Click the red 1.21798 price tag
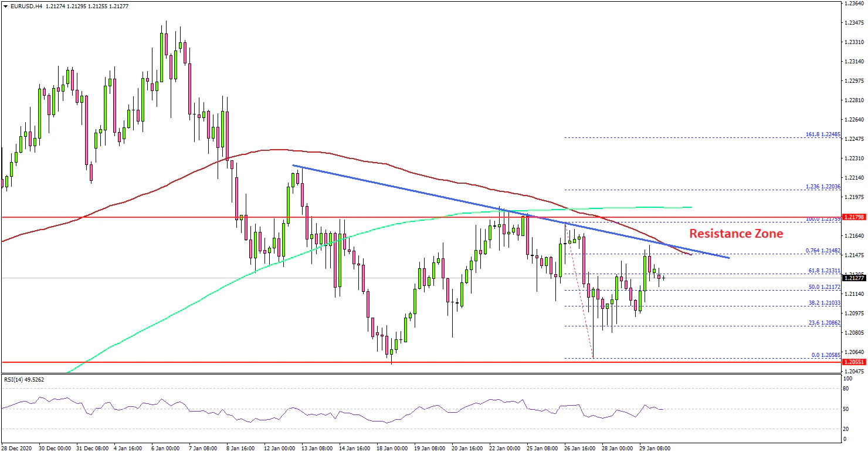 point(854,217)
